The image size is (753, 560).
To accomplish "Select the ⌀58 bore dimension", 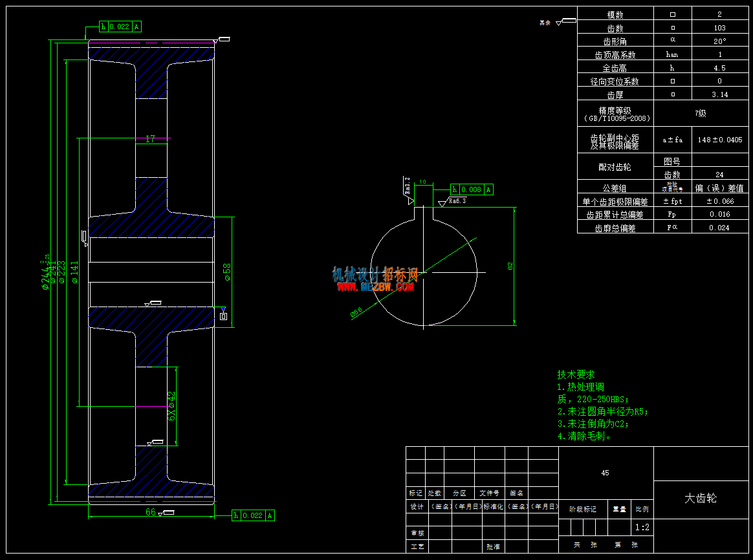I will tap(227, 272).
